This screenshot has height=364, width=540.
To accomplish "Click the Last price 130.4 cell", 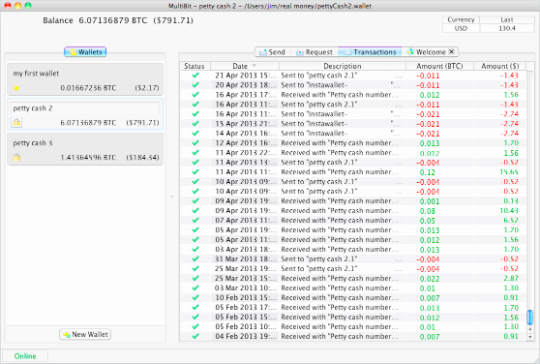I will click(507, 28).
